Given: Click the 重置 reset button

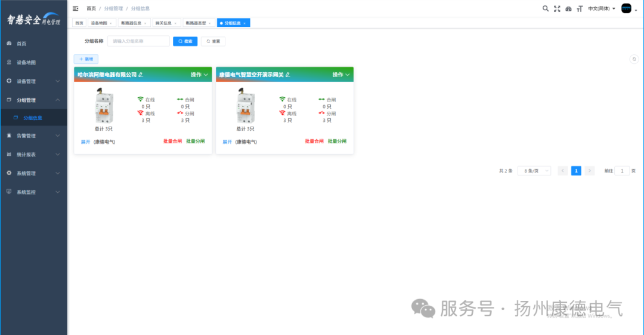Looking at the screenshot, I should pos(213,41).
